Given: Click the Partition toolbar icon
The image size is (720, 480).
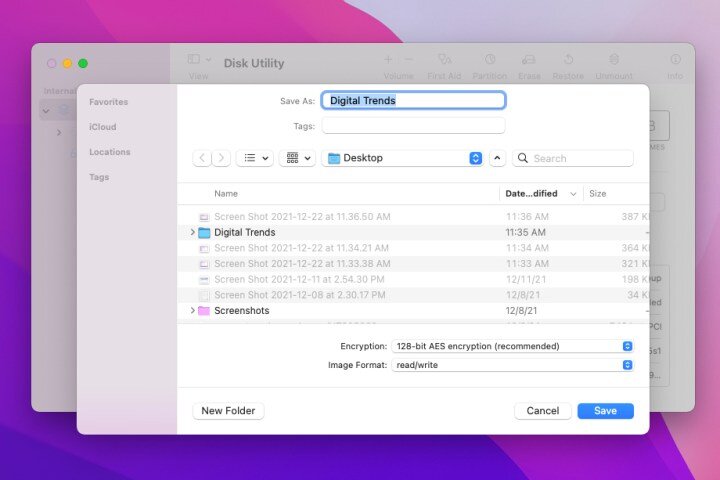Looking at the screenshot, I should (x=490, y=59).
